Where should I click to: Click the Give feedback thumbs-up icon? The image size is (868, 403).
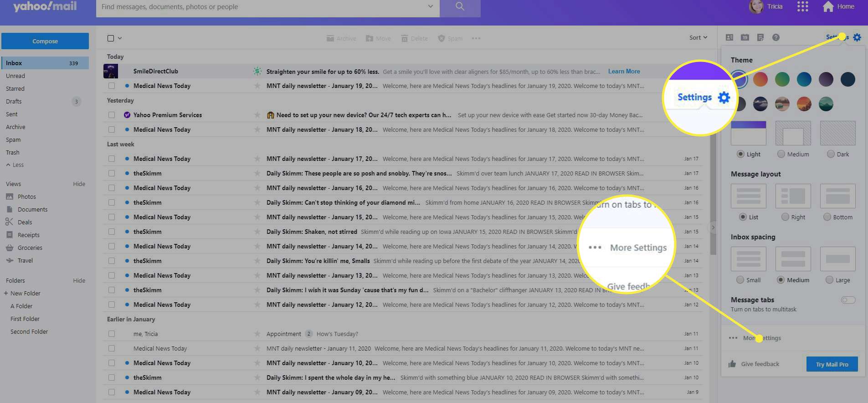(x=732, y=364)
